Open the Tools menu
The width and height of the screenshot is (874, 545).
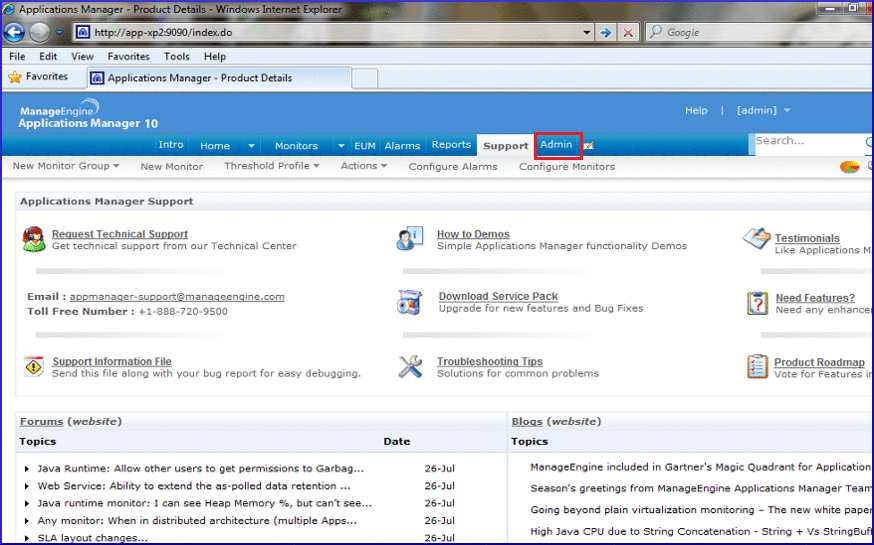(177, 56)
